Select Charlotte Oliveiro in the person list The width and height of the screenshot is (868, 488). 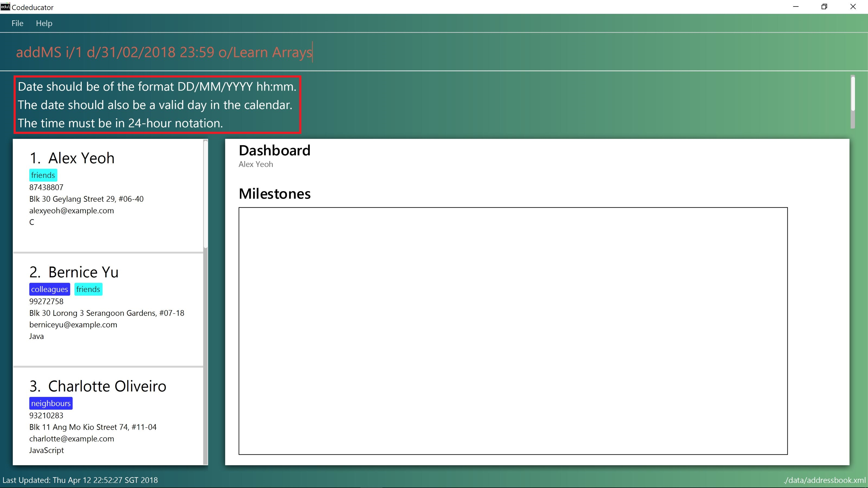(108, 416)
